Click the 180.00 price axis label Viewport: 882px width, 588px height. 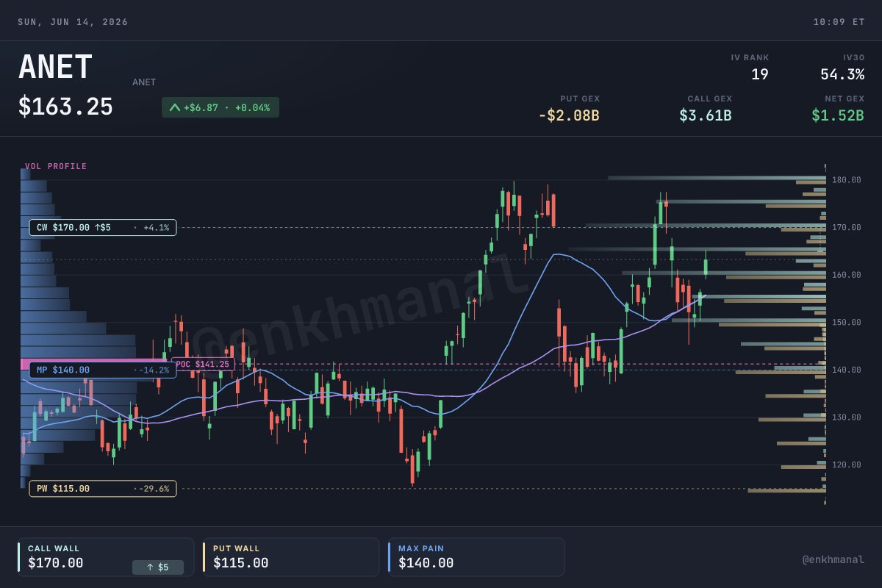[x=847, y=180]
